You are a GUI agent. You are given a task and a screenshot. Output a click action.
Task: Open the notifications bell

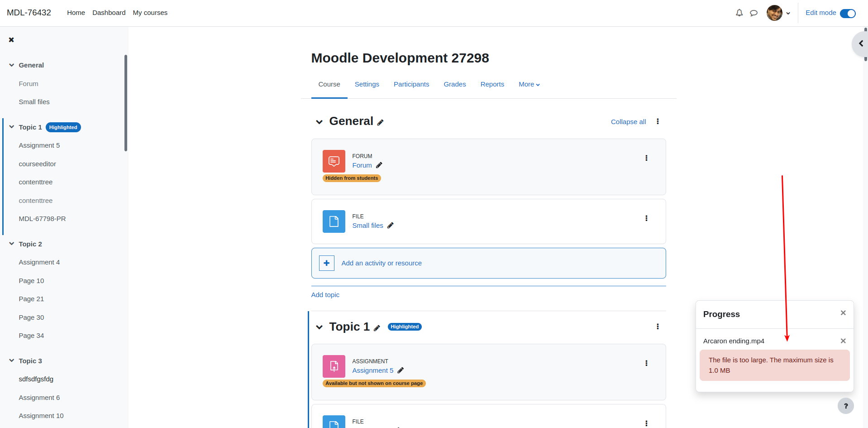(x=739, y=13)
